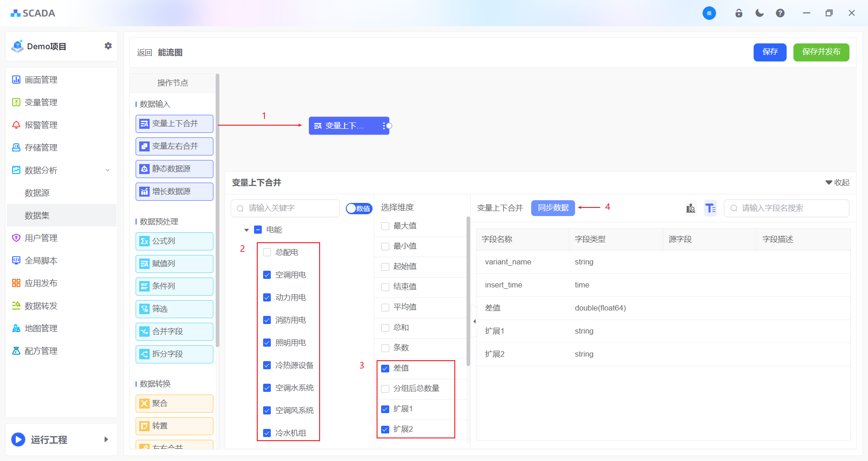Check the 总配电 checkbox
Image resolution: width=868 pixels, height=461 pixels.
pos(267,252)
